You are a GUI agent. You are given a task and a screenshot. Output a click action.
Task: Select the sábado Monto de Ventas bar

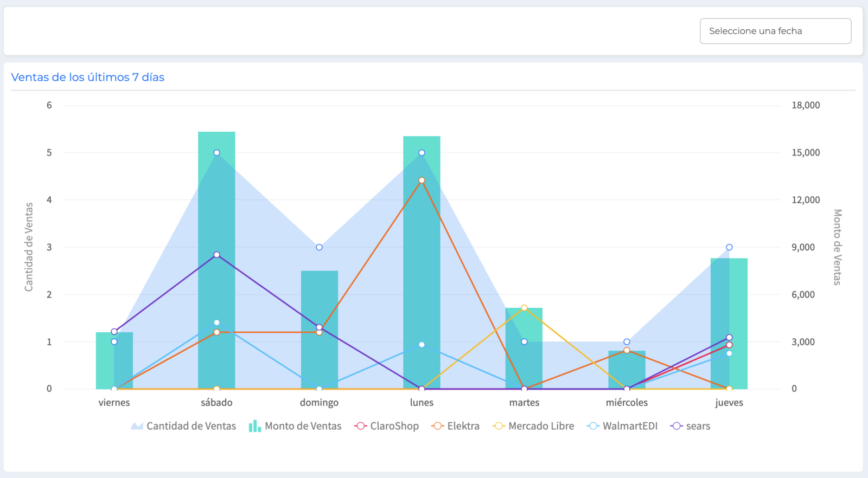216,260
